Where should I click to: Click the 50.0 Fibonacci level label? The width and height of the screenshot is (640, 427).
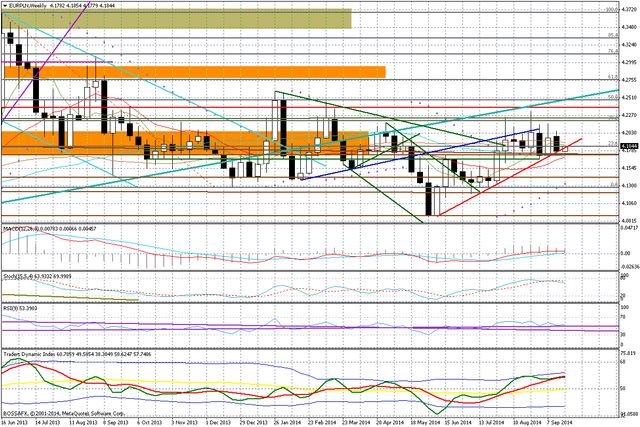[x=612, y=97]
